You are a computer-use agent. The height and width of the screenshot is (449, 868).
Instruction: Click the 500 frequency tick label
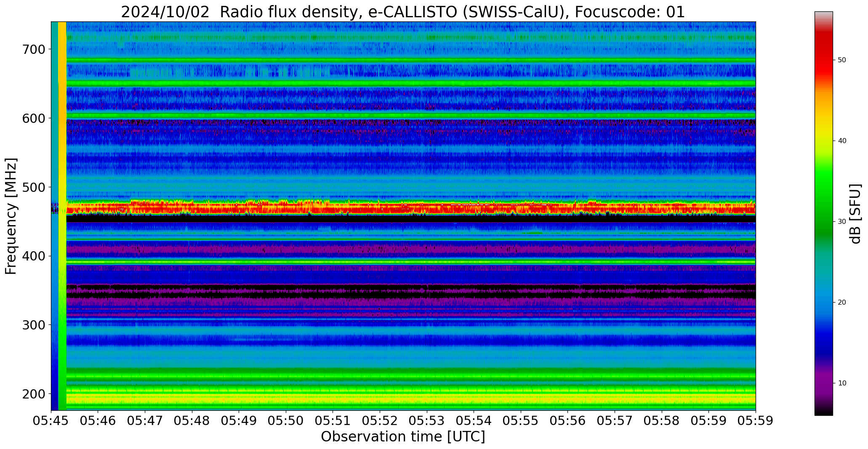(33, 187)
